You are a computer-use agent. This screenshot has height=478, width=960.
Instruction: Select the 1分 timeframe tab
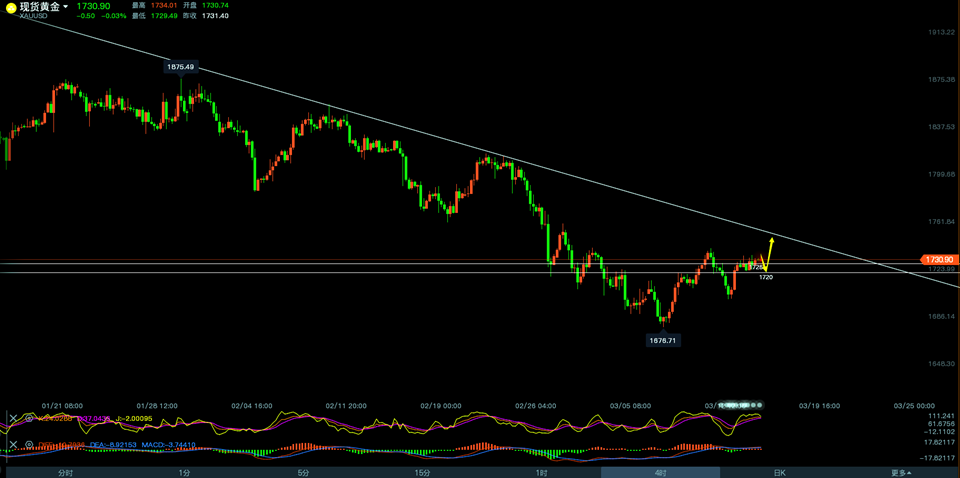point(184,472)
